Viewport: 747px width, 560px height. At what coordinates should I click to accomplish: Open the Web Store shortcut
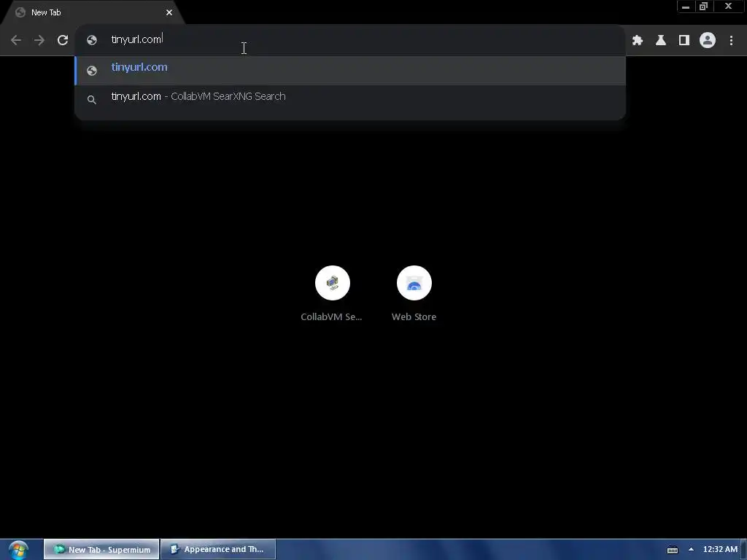pos(414,293)
